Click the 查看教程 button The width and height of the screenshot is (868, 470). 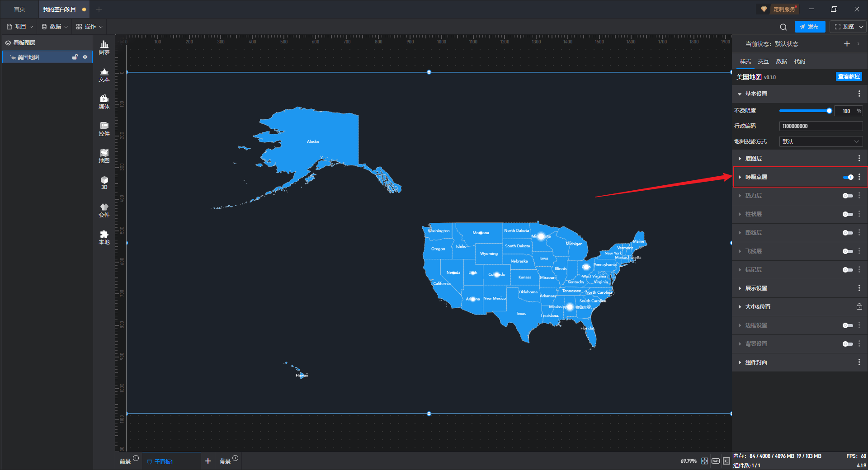point(849,76)
